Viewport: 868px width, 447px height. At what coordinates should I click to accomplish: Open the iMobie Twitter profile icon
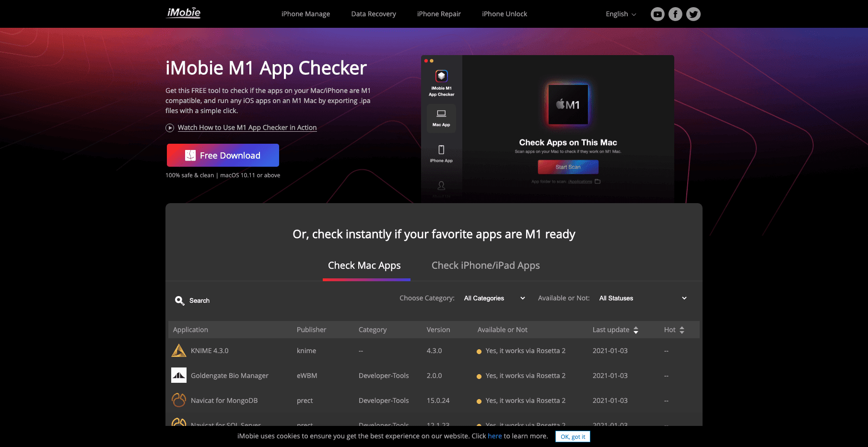click(x=693, y=14)
